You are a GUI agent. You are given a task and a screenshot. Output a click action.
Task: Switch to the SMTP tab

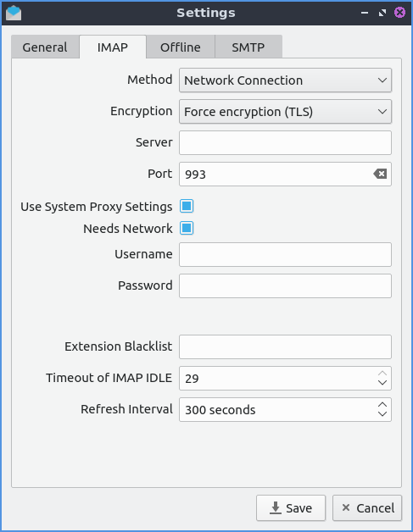[x=248, y=47]
